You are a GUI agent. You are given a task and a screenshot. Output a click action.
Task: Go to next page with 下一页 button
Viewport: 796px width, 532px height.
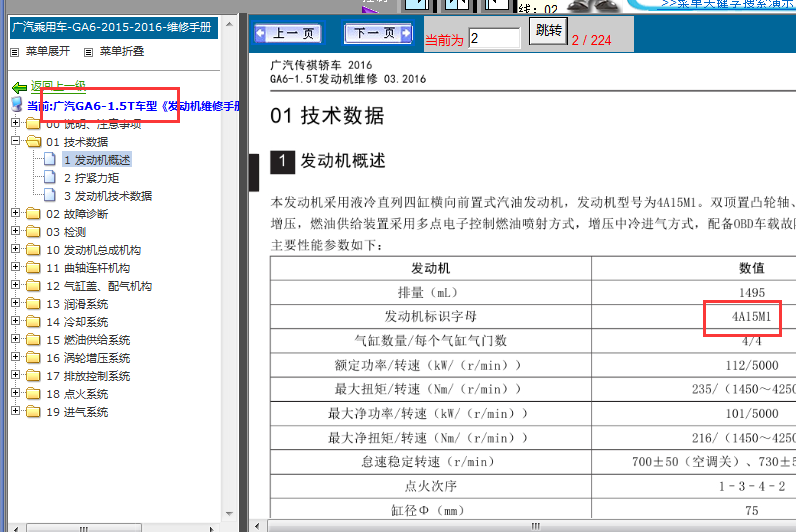(379, 34)
